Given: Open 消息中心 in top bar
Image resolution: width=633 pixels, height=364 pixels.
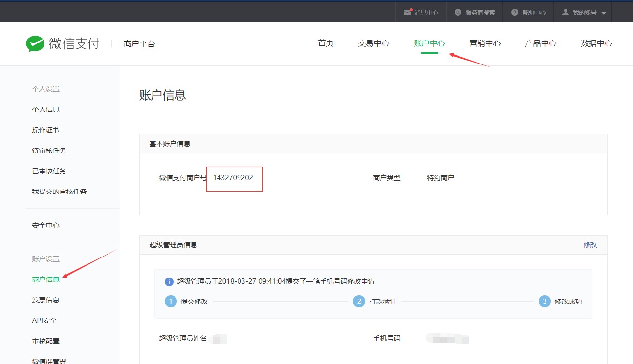Looking at the screenshot, I should (x=426, y=13).
